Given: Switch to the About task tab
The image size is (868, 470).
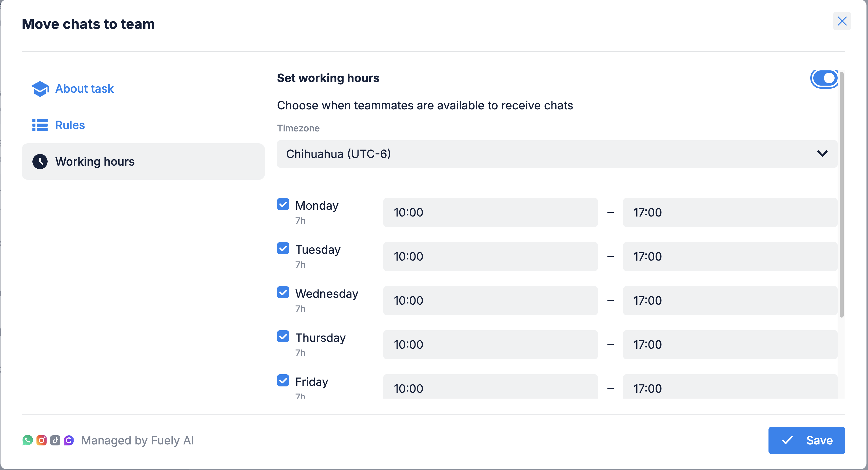Looking at the screenshot, I should click(x=84, y=89).
